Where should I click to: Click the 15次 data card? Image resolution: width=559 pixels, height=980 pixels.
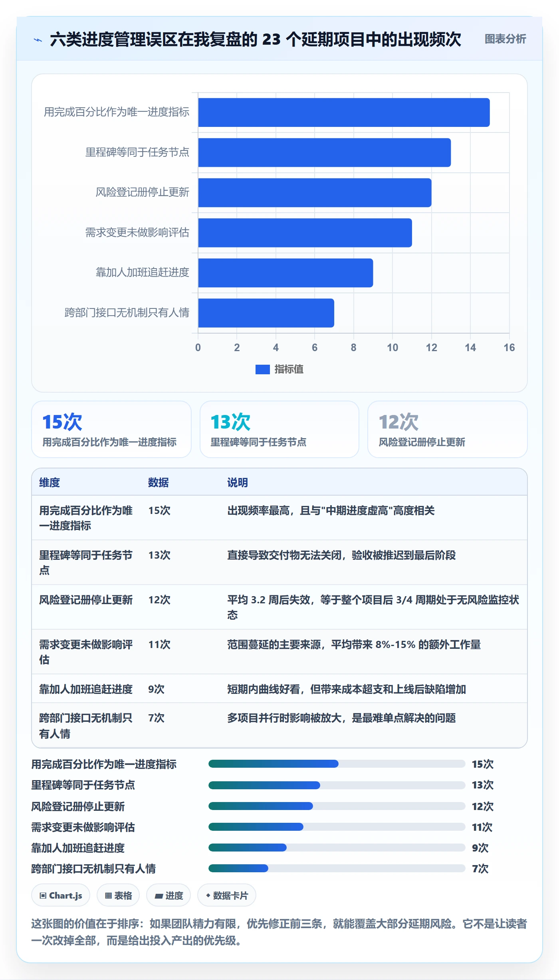111,429
